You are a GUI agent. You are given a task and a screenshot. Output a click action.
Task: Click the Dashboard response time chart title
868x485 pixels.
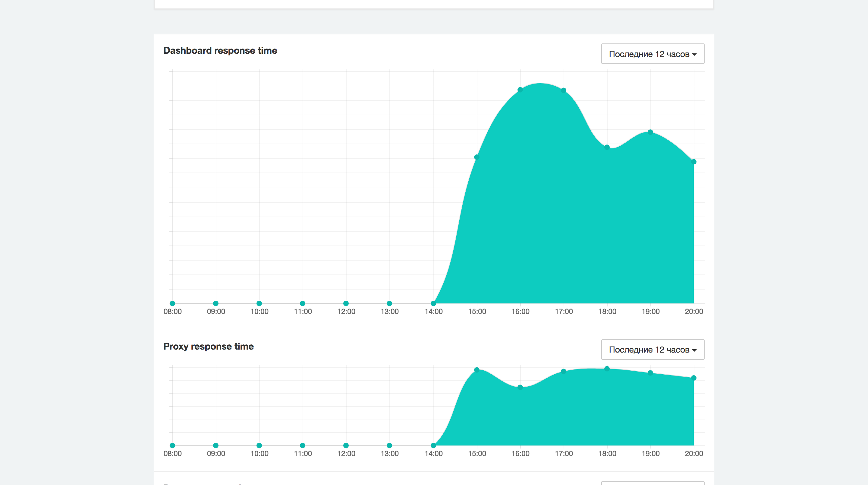click(220, 50)
